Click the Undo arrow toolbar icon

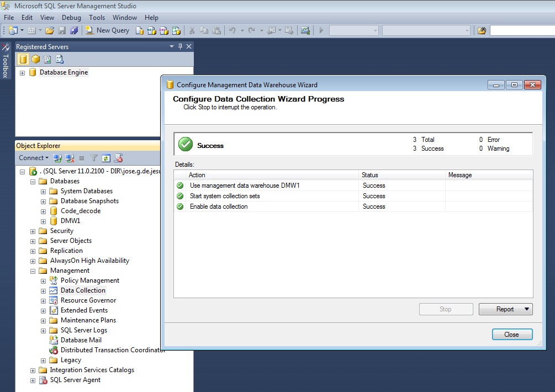coord(232,30)
